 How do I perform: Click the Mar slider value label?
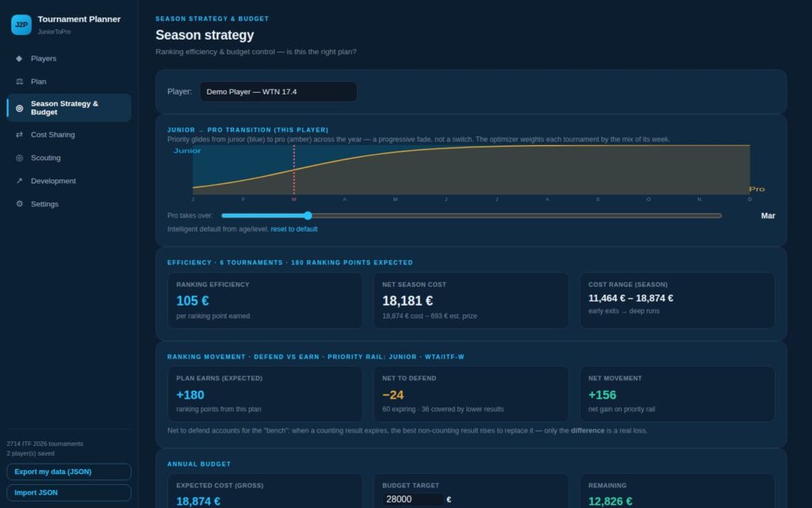[x=768, y=216]
